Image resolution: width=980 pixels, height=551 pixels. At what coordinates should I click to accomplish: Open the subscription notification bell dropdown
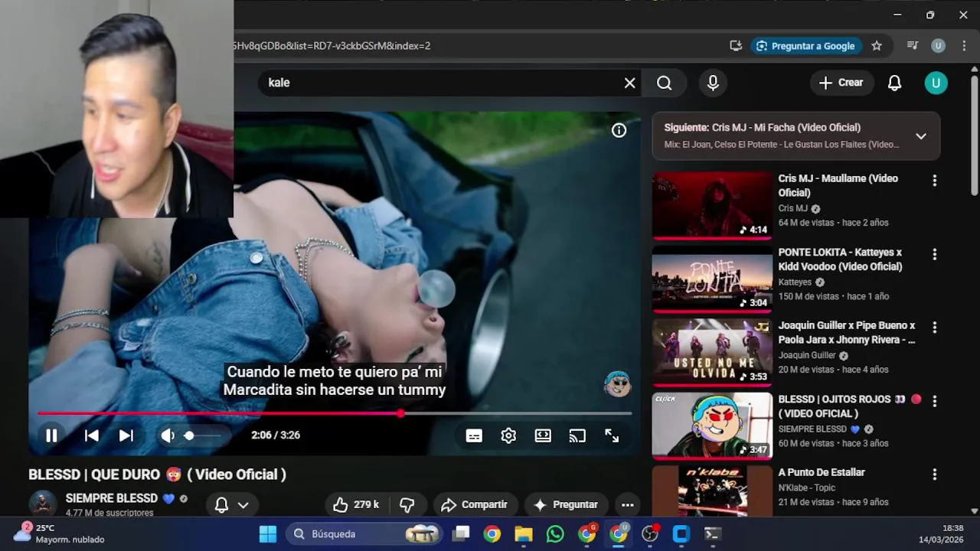point(231,504)
